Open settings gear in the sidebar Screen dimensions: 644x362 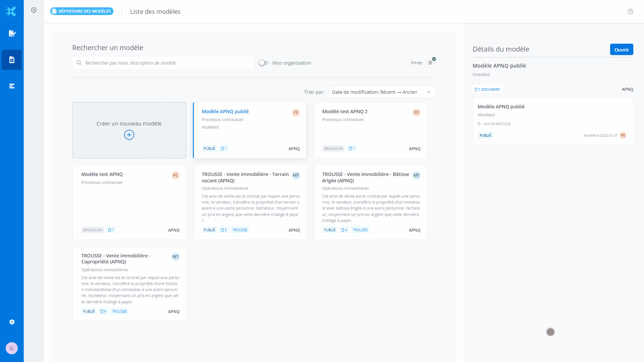click(x=12, y=322)
